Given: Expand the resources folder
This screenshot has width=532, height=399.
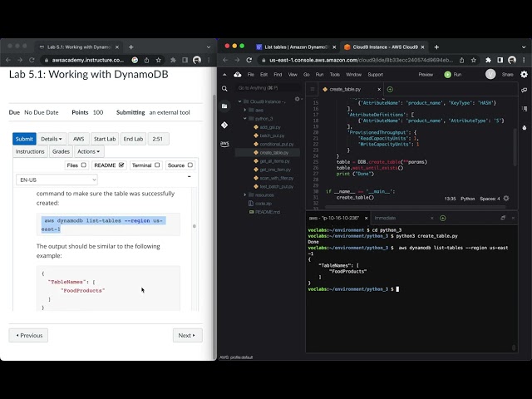Looking at the screenshot, I should tap(244, 195).
